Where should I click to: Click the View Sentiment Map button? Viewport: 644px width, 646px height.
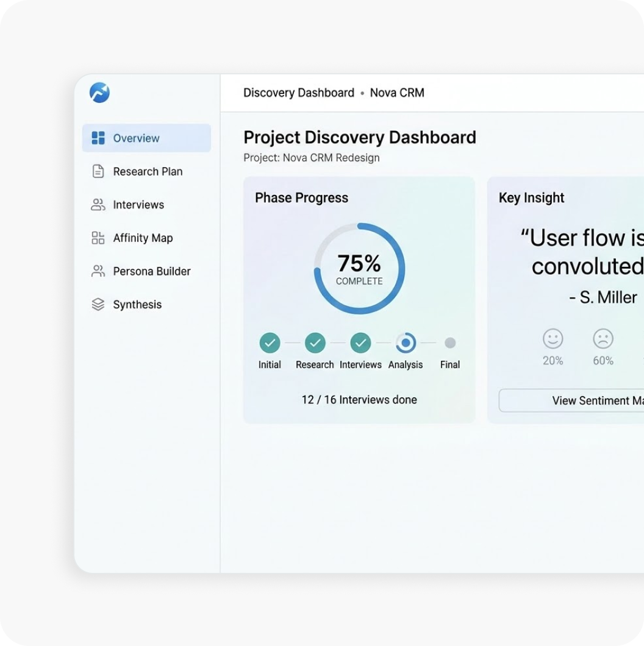point(571,400)
